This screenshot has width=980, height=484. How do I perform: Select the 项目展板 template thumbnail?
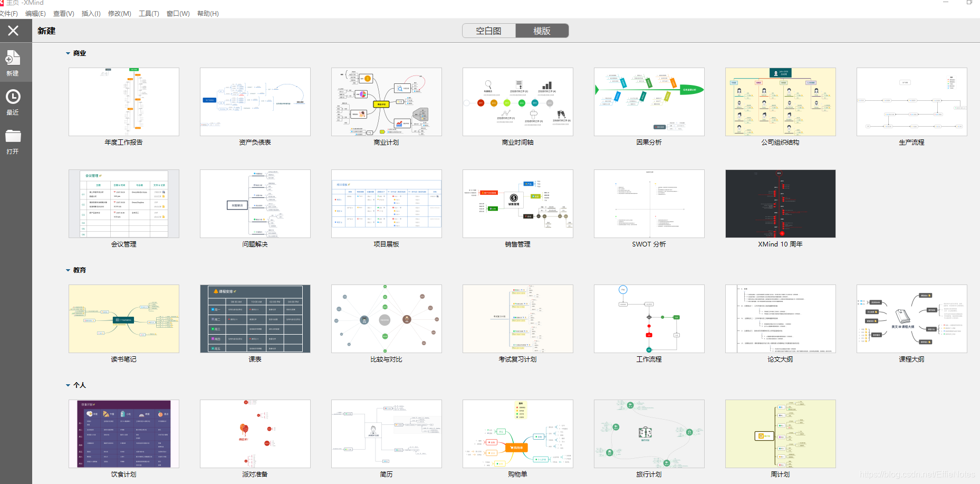(387, 204)
